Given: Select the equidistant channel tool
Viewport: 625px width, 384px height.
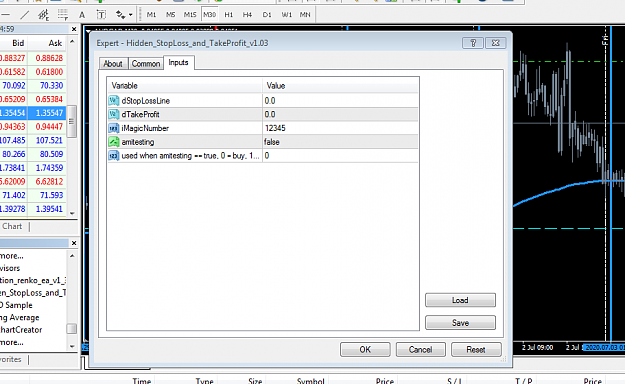Looking at the screenshot, I should (x=43, y=15).
